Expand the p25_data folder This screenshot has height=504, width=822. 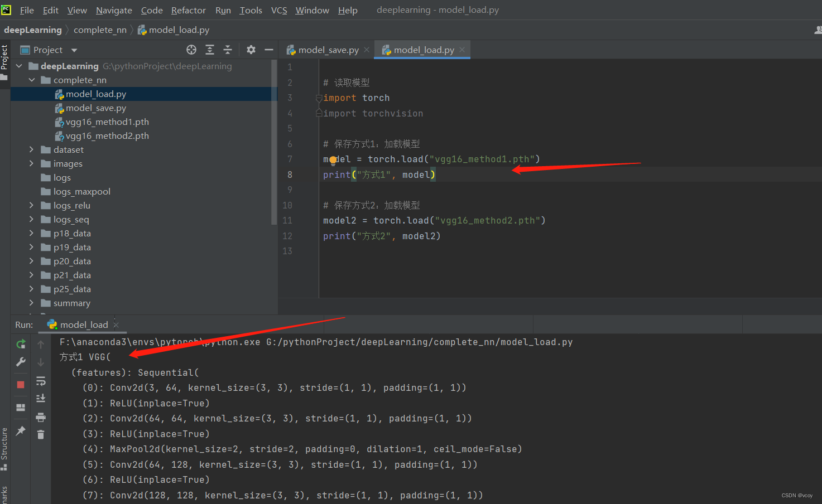coord(32,289)
